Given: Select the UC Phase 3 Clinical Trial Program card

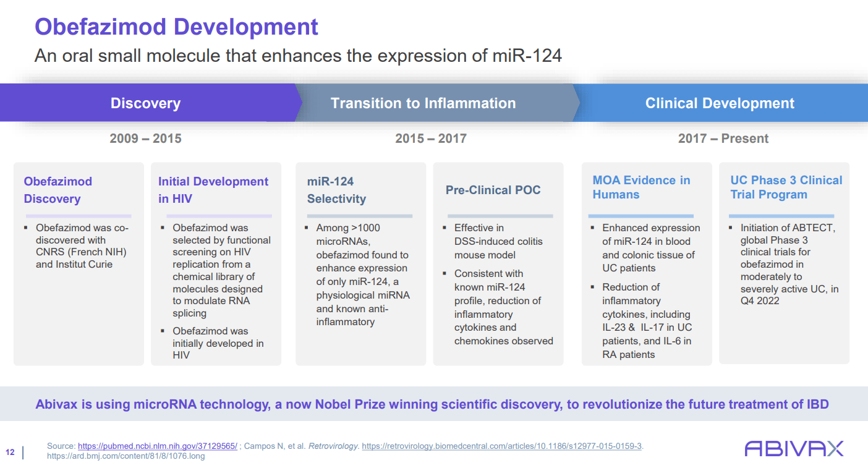Looking at the screenshot, I should click(x=784, y=263).
